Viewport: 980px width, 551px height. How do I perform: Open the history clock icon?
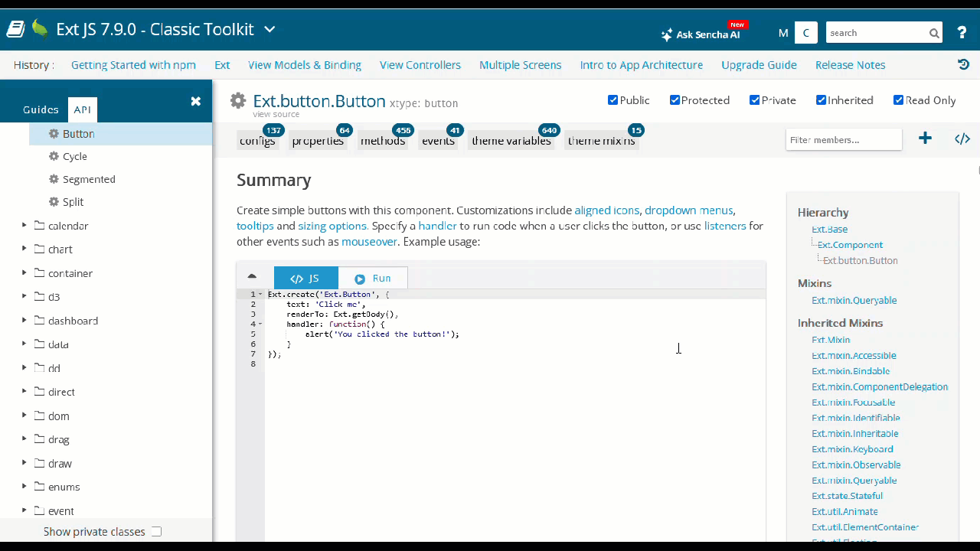point(964,64)
